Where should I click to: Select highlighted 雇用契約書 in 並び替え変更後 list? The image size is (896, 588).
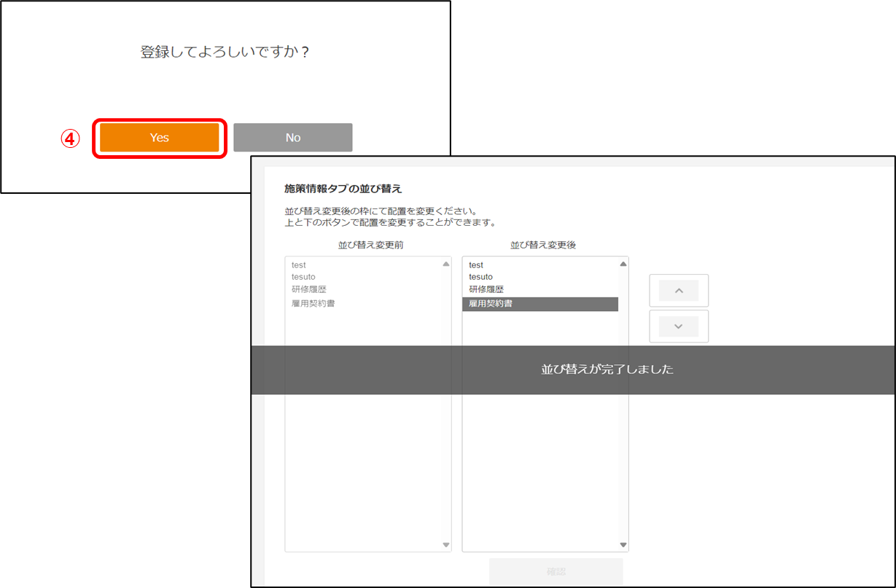(539, 304)
